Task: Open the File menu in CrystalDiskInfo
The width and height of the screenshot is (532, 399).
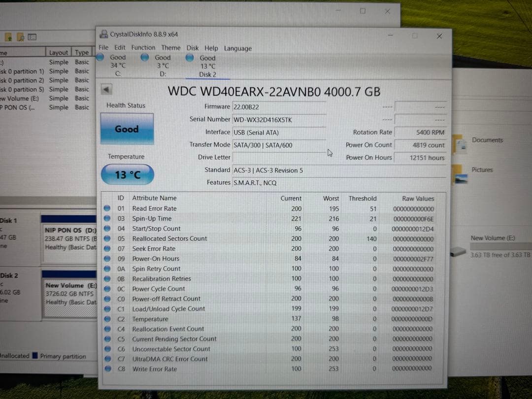Action: (103, 47)
